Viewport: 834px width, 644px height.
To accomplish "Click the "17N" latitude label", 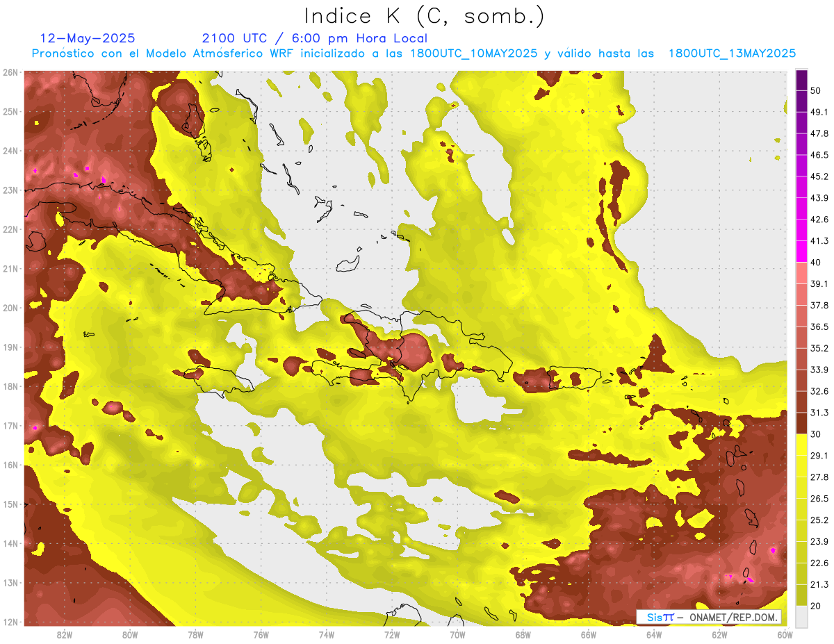I will 10,425.
